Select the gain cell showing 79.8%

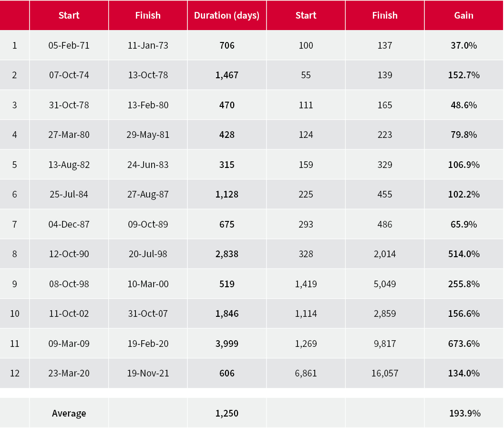(463, 135)
